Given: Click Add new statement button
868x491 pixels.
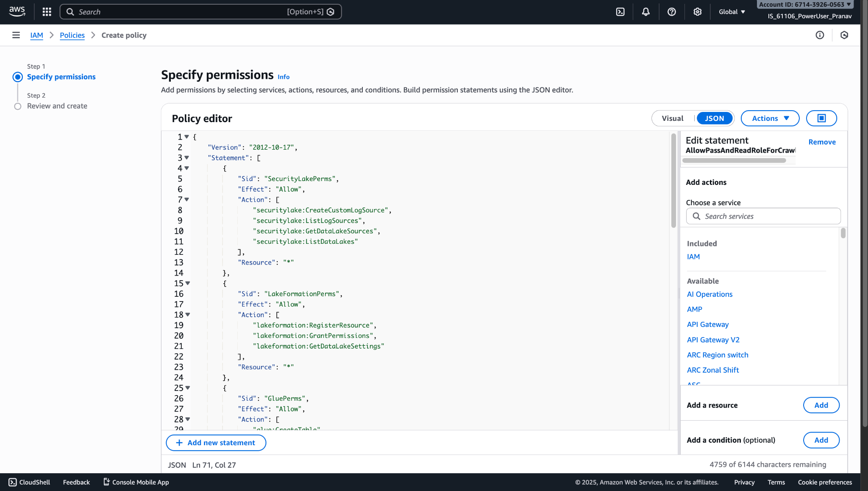Looking at the screenshot, I should pyautogui.click(x=216, y=443).
